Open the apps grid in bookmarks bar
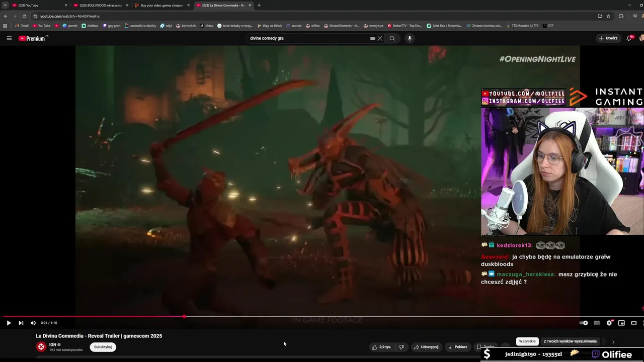This screenshot has width=644, height=362. (5, 26)
